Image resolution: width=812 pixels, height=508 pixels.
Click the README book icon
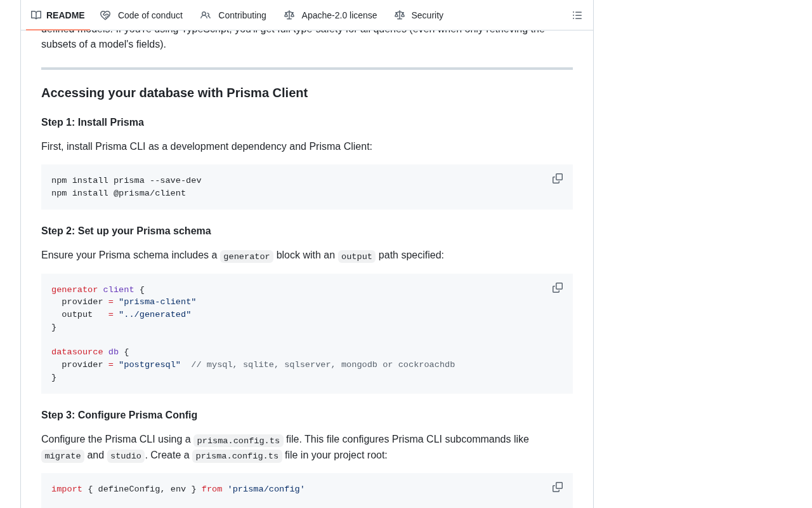coord(36,15)
